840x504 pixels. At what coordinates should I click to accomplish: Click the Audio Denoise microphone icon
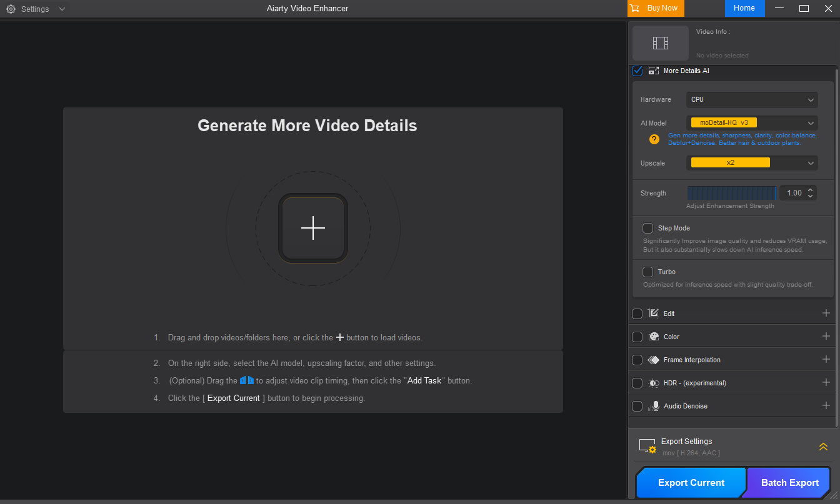(653, 406)
